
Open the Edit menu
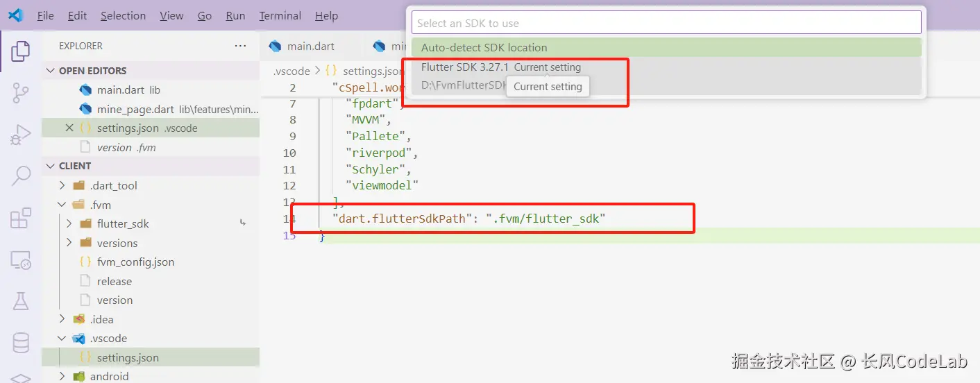click(78, 15)
